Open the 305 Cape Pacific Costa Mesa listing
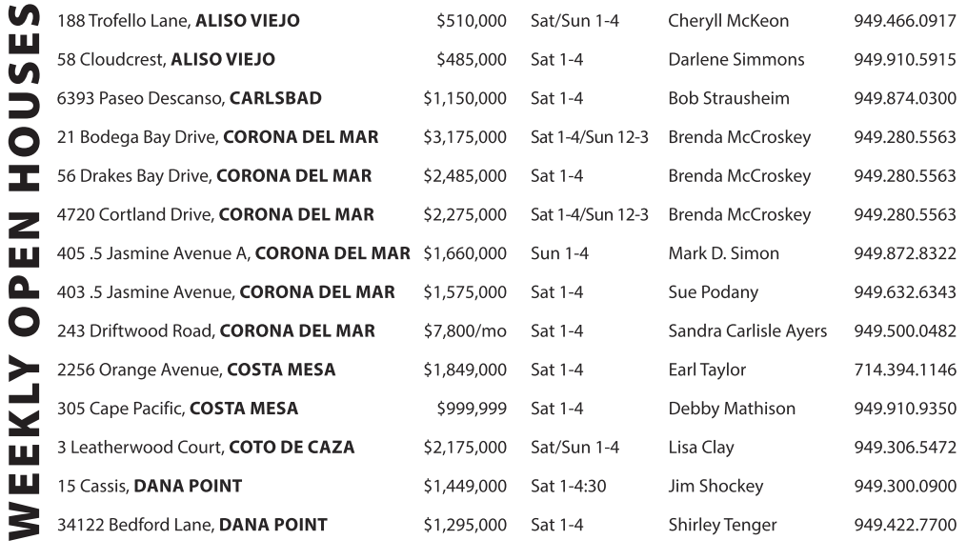967x560 pixels. [177, 409]
